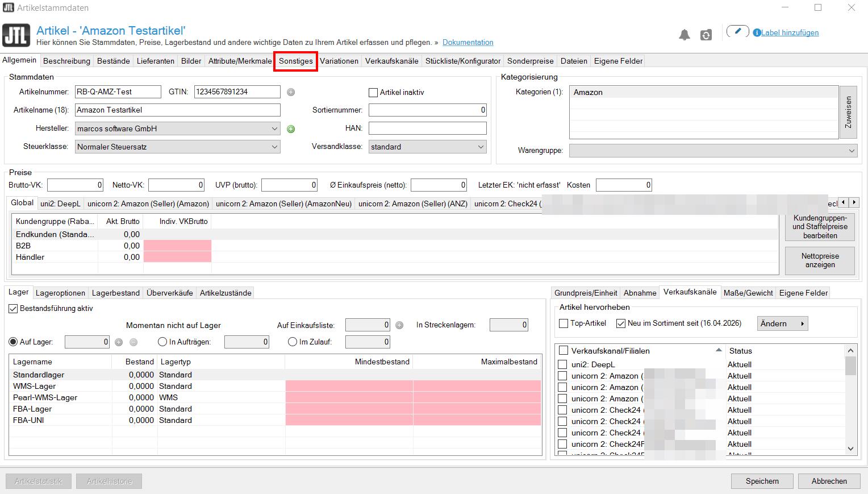Click the Artikelname input field
Viewport: 868px width, 494px height.
[x=178, y=110]
